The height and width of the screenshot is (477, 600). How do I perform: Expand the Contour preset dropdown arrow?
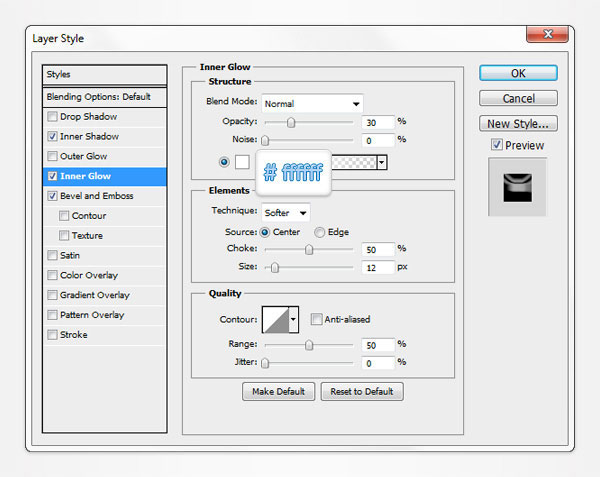(293, 320)
